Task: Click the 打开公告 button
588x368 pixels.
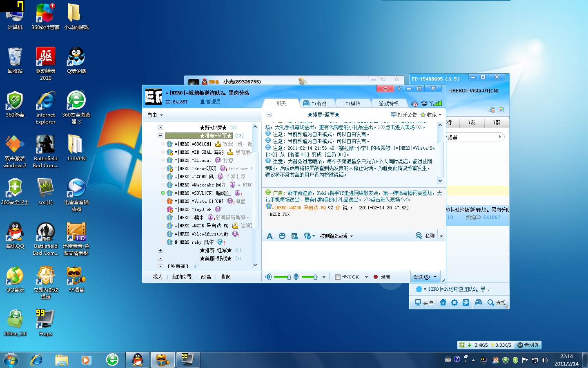Action: point(404,114)
